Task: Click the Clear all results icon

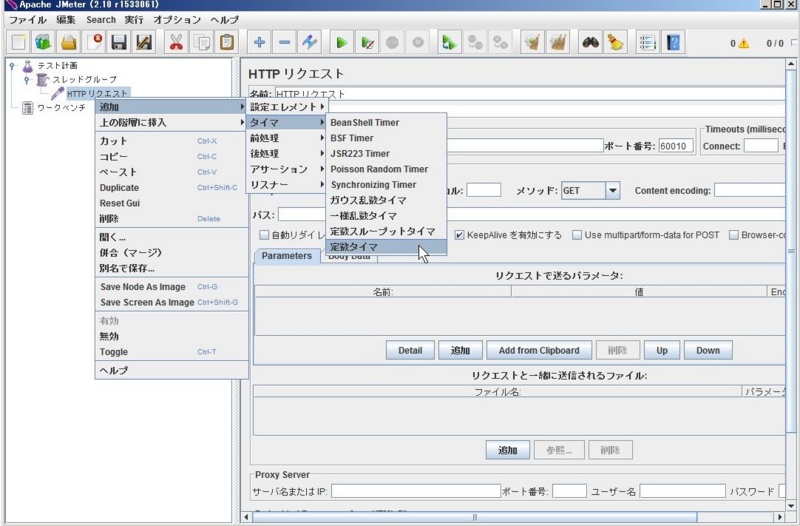Action: (x=558, y=42)
